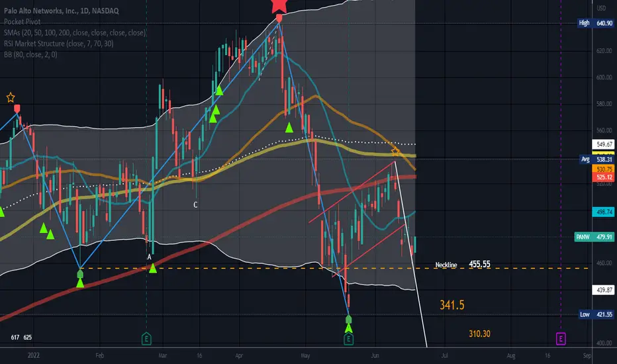Select the Neckline text label
This screenshot has width=617, height=364.
pos(446,265)
